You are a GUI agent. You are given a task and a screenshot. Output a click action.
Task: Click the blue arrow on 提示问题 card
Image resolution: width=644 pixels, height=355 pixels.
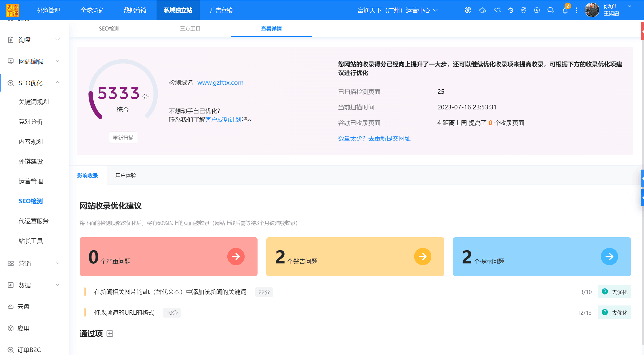609,257
